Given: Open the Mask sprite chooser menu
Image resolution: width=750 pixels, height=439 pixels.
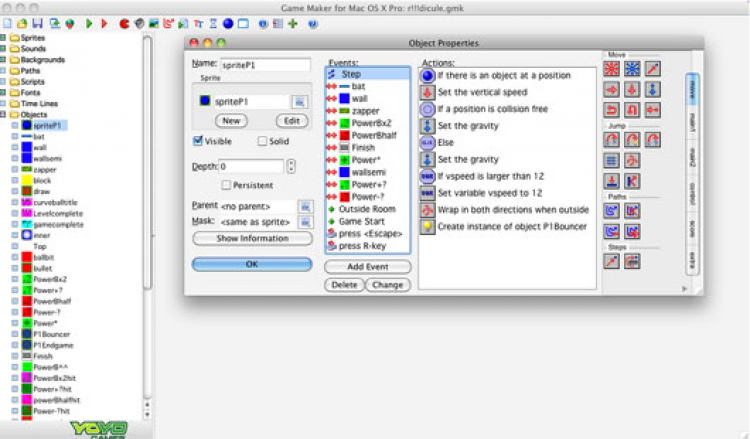Looking at the screenshot, I should 305,222.
